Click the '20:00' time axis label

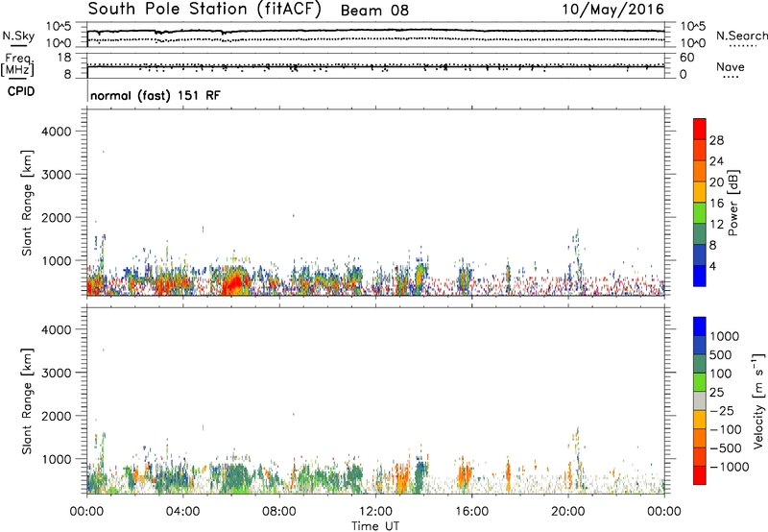[x=567, y=512]
